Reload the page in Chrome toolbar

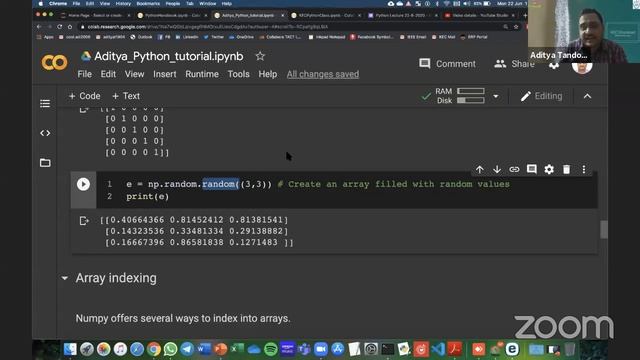tap(60, 27)
